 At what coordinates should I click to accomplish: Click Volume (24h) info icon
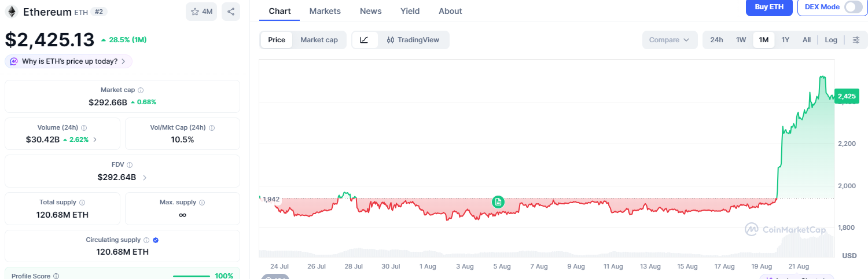(x=84, y=128)
